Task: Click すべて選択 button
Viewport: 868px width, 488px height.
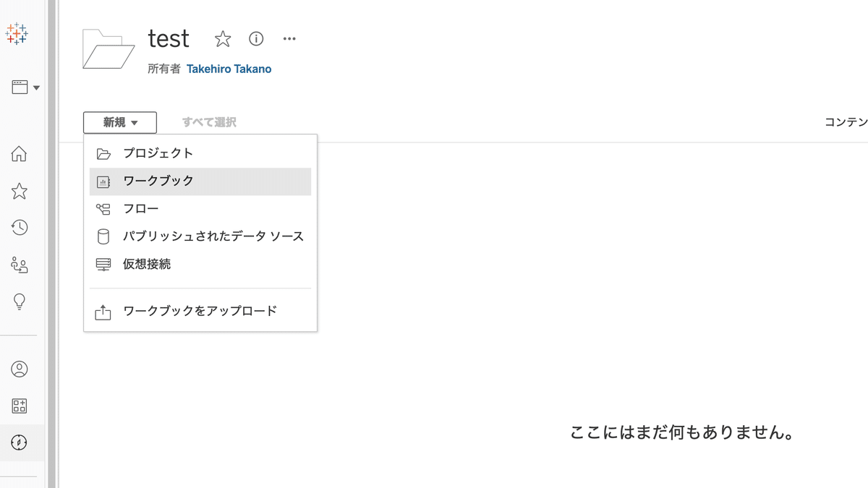Action: (209, 123)
